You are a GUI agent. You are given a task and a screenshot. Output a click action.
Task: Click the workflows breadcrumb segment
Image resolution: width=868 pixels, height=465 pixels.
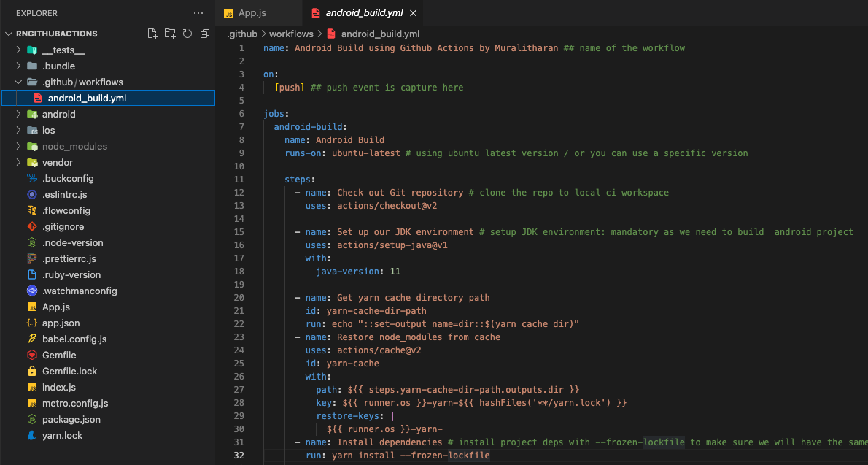click(291, 34)
